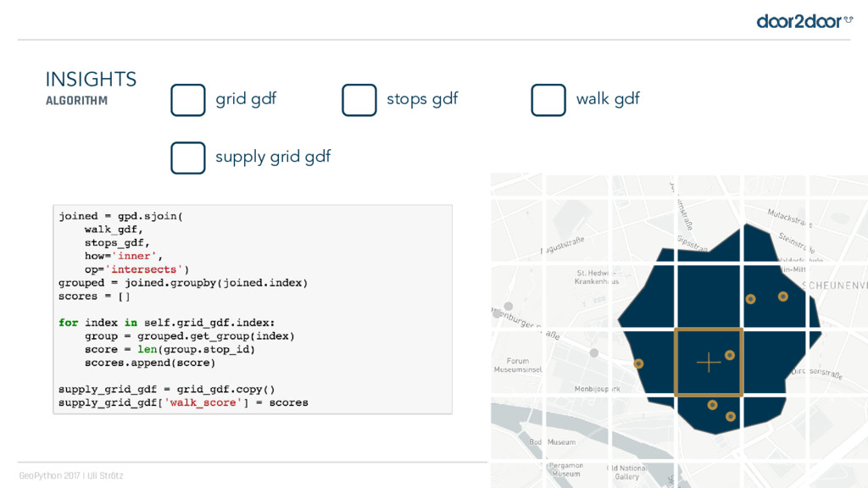
Task: Select the stop marker nearest Forum Museumsinsel
Action: [x=638, y=363]
